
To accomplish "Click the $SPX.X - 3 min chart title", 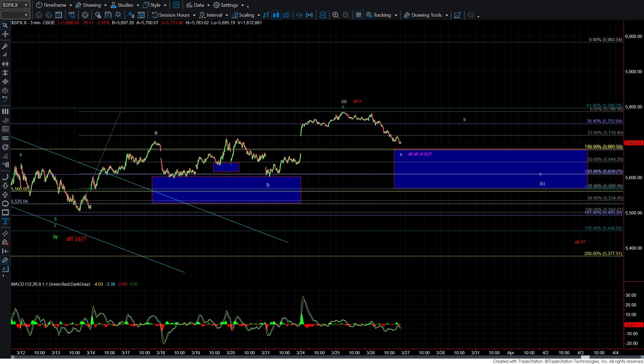I will pos(26,23).
